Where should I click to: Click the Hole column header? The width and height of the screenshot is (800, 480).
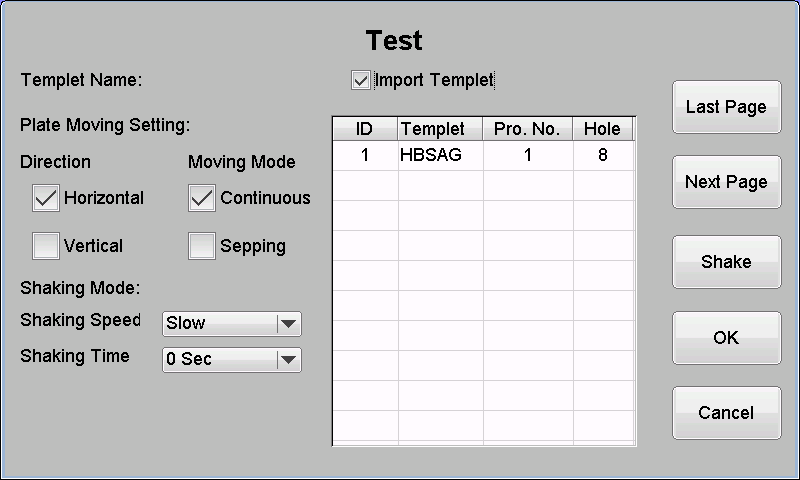pyautogui.click(x=603, y=129)
